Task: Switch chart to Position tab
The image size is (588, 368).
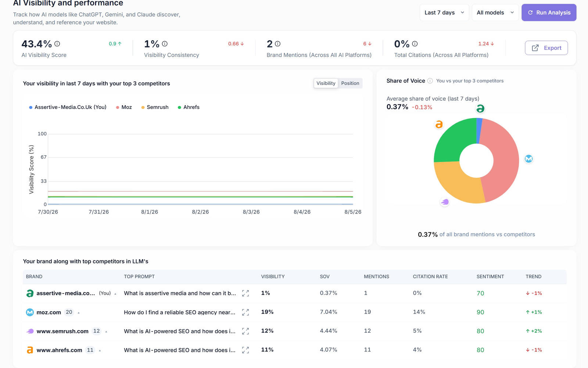Action: point(350,83)
